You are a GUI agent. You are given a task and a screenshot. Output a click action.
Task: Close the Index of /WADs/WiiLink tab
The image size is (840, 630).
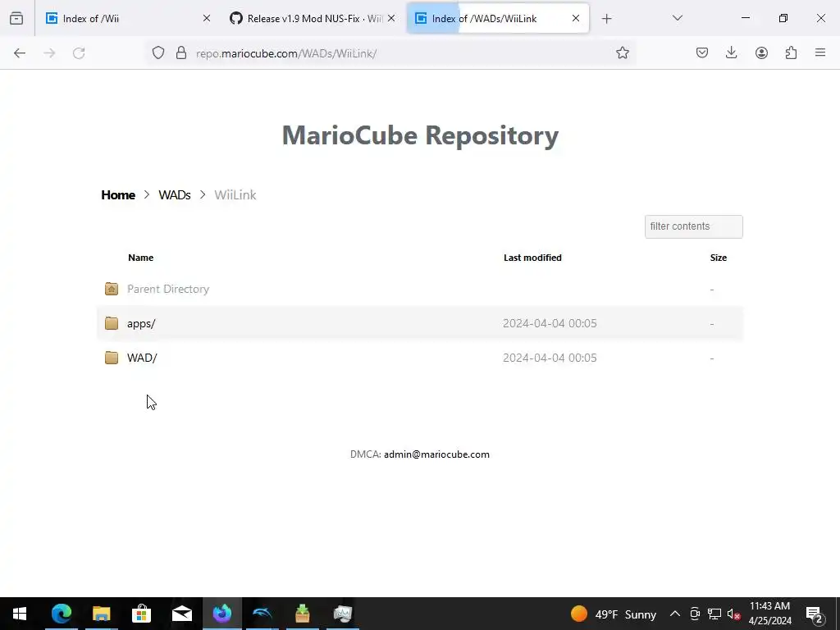click(x=576, y=18)
